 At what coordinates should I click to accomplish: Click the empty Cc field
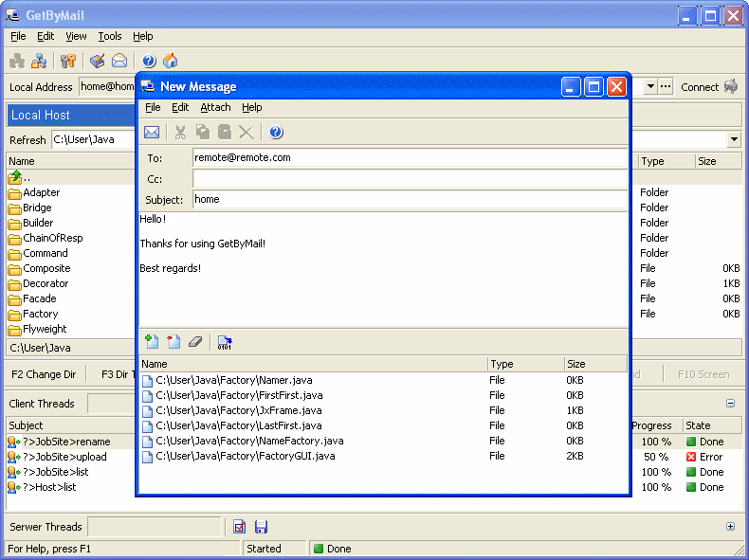410,178
